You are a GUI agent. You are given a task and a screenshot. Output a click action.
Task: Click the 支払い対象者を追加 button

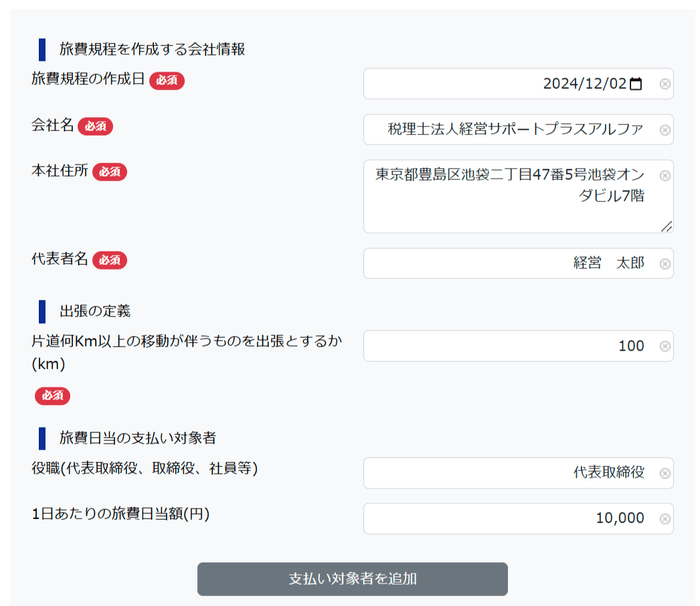[x=352, y=579]
